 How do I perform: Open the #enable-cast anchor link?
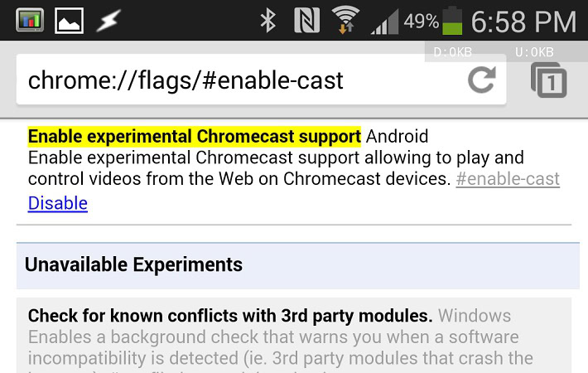pyautogui.click(x=508, y=179)
